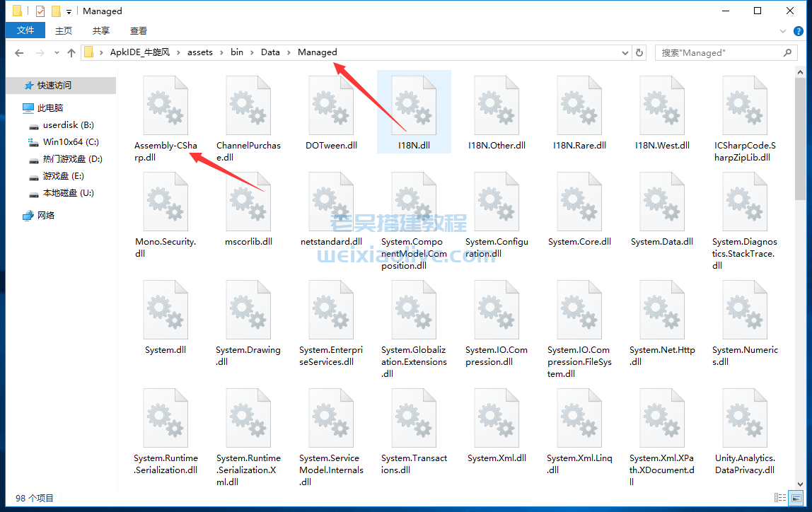Click the mscorlib.dll file icon
Screen dimensions: 812x512
click(248, 202)
